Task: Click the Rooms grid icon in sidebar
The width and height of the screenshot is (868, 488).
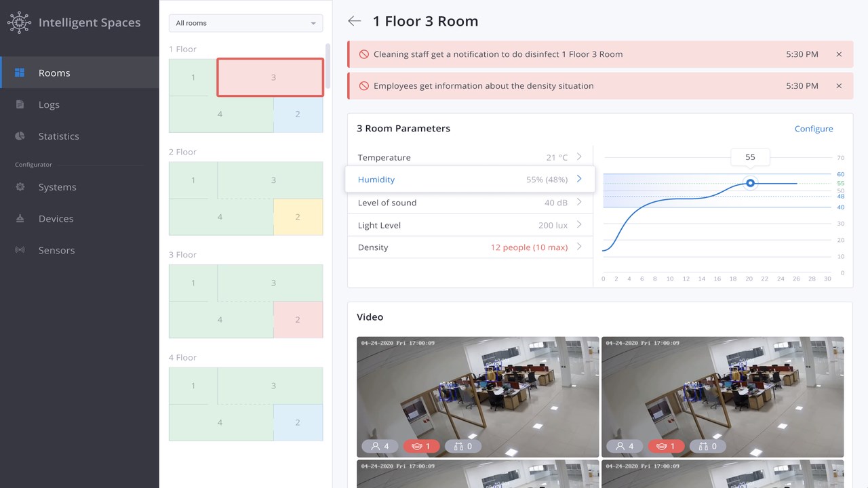Action: pyautogui.click(x=20, y=73)
